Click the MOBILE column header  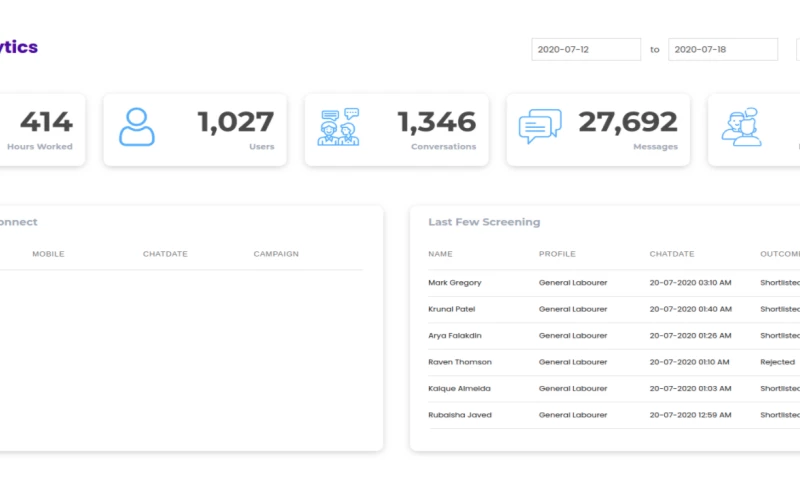[48, 254]
